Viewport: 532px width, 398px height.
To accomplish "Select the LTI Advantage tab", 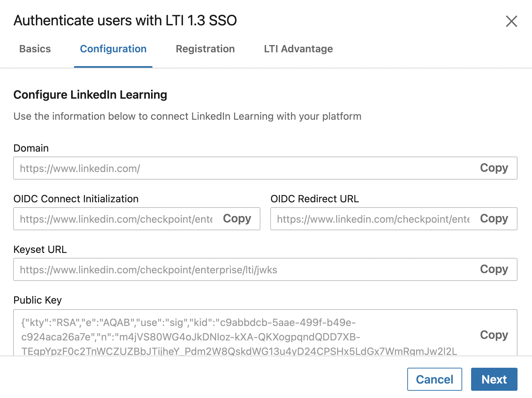I will click(x=298, y=49).
